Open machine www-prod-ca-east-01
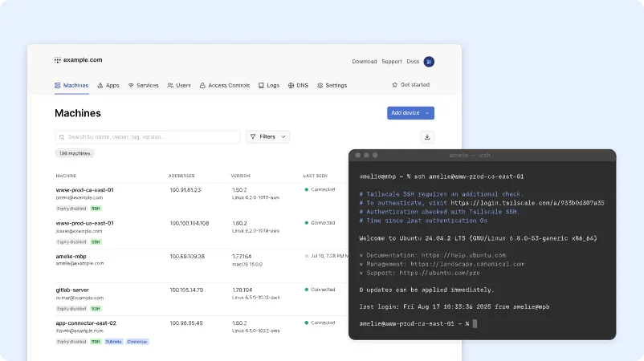This screenshot has height=361, width=644. [x=84, y=190]
